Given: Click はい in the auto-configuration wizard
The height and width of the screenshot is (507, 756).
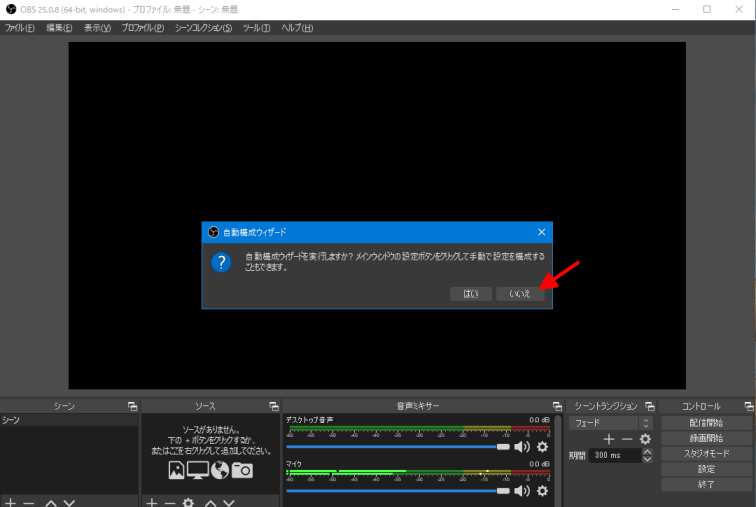Looking at the screenshot, I should coord(471,294).
